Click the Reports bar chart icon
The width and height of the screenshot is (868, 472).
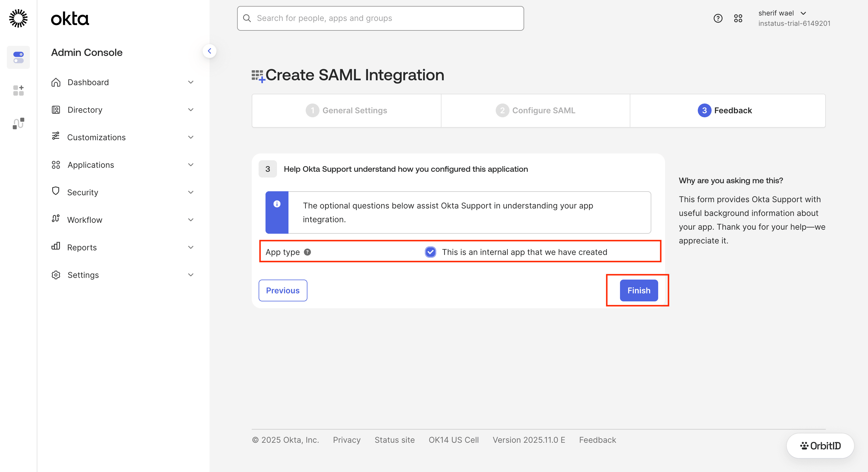pos(56,246)
